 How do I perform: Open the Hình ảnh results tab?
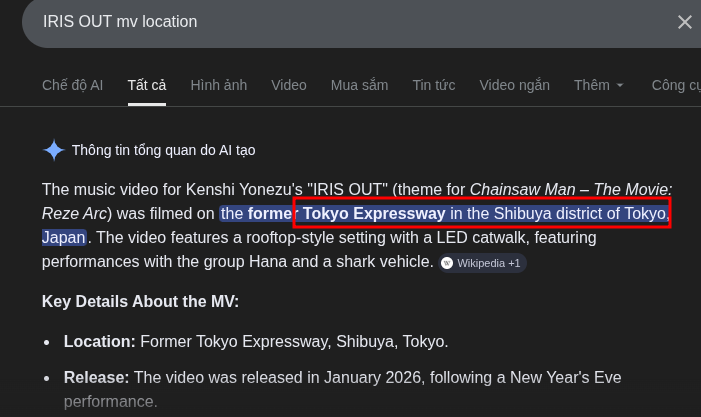219,85
